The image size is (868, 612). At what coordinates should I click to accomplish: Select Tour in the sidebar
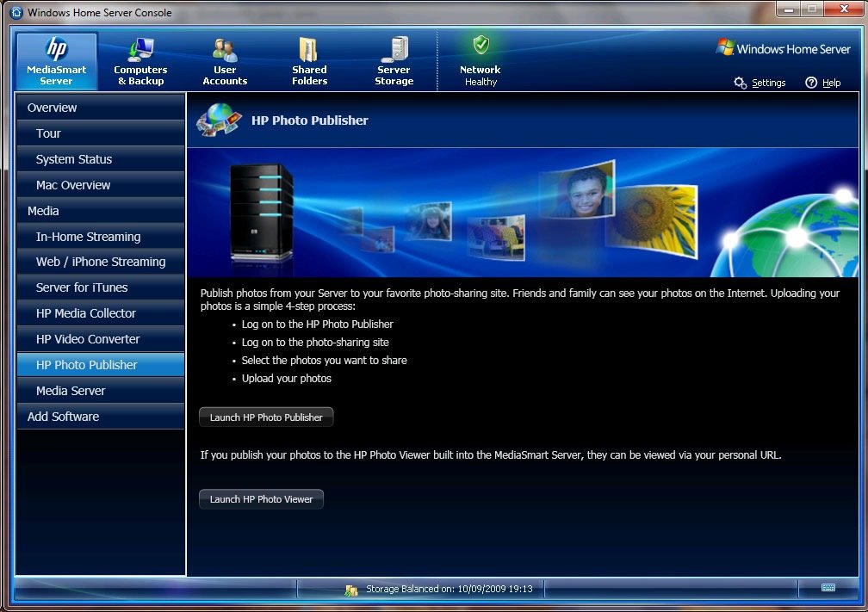(100, 133)
